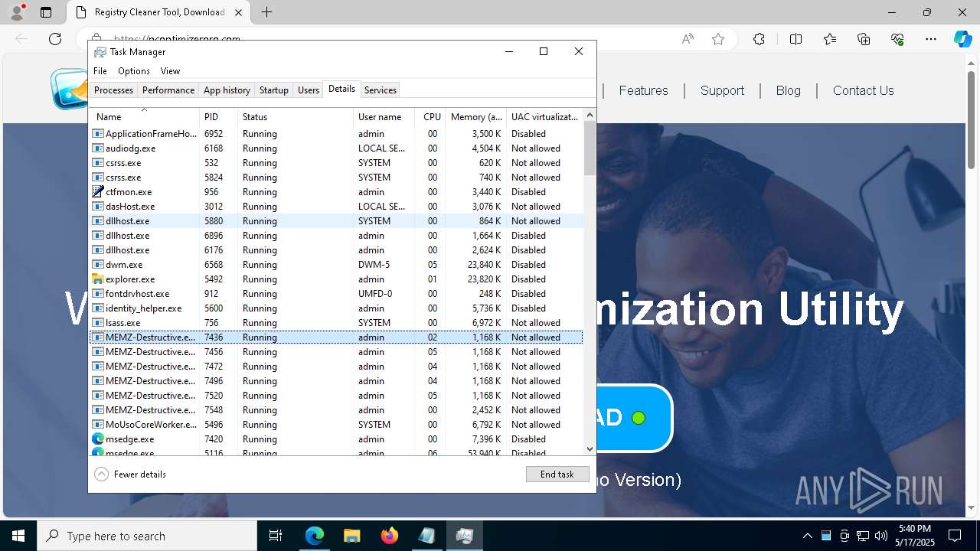Collapse Task Manager with Fewer details
This screenshot has width=980, height=551.
pos(130,474)
